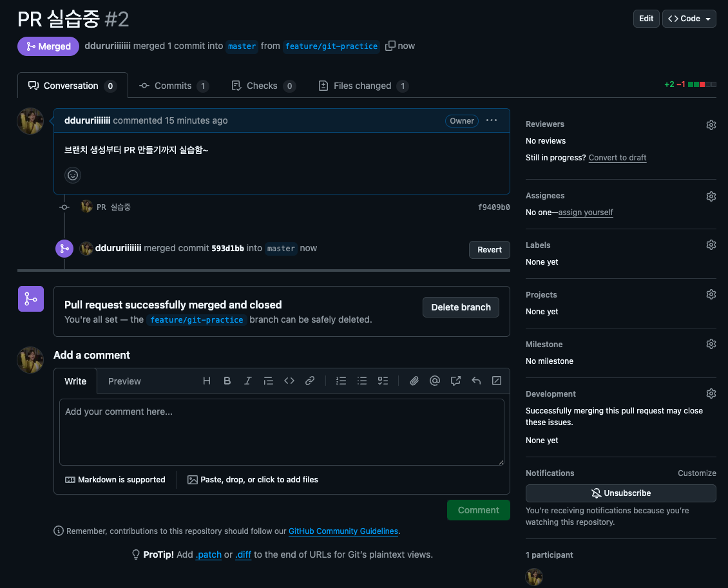Apply Bold formatting in comment toolbar
This screenshot has width=728, height=588.
pyautogui.click(x=227, y=381)
